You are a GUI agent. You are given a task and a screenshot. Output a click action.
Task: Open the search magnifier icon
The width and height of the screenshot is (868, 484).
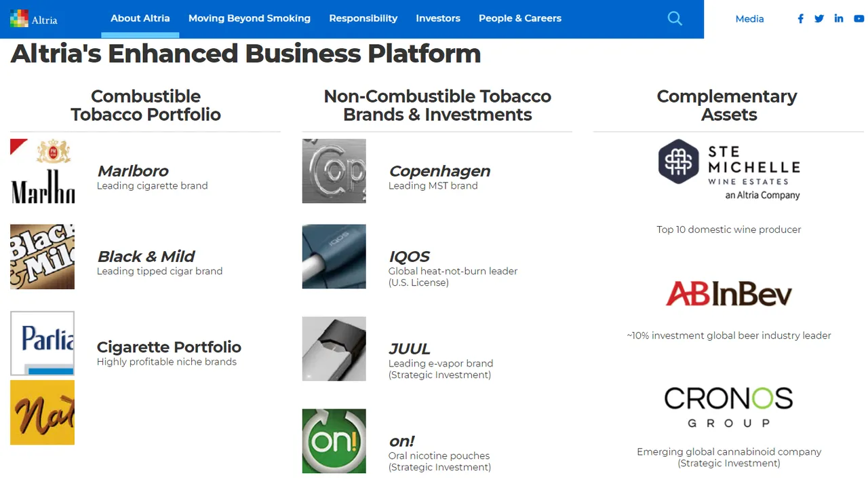pyautogui.click(x=675, y=18)
